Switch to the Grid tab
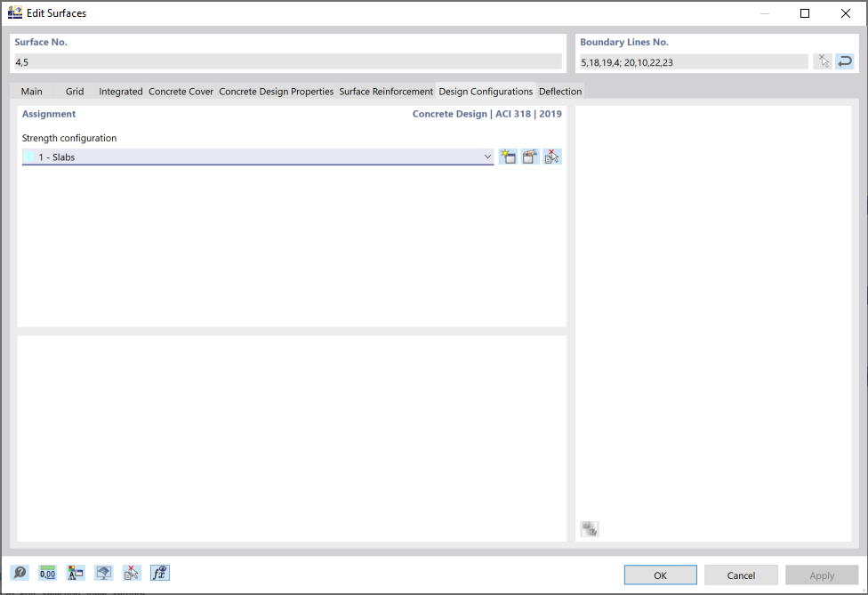 pyautogui.click(x=75, y=92)
